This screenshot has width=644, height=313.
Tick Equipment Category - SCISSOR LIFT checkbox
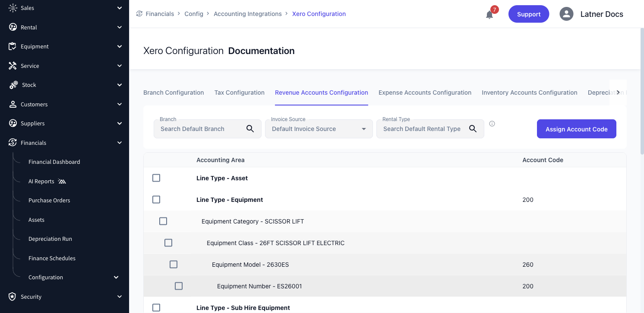(x=163, y=221)
